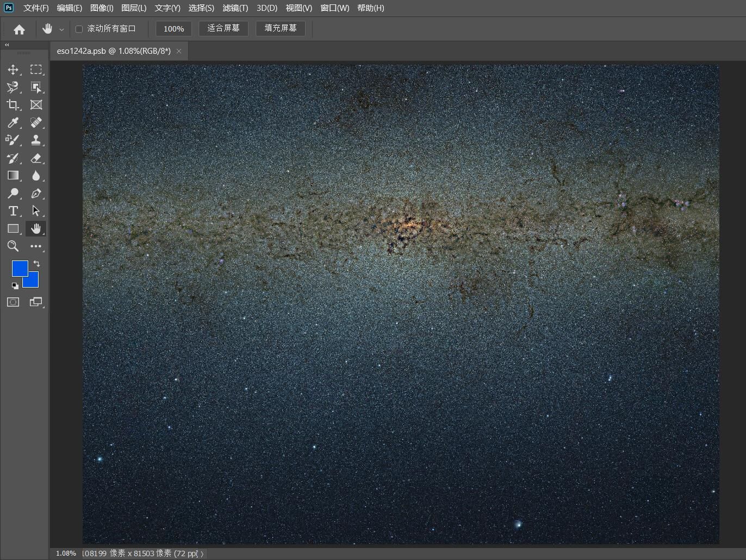Open the Image (图像) menu
The height and width of the screenshot is (560, 746).
click(x=102, y=8)
